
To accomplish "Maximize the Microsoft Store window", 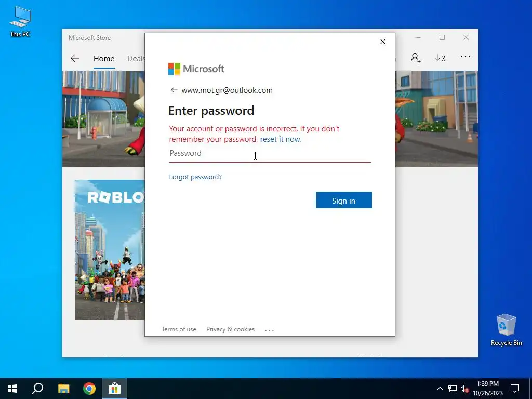I will [x=442, y=37].
